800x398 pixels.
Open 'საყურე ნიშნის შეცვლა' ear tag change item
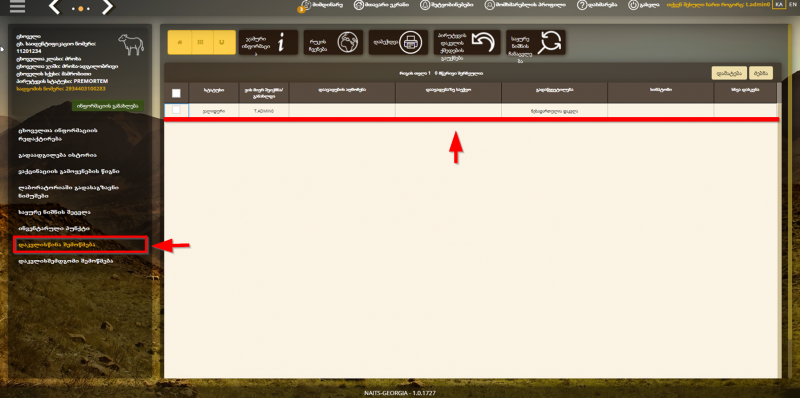[x=54, y=212]
